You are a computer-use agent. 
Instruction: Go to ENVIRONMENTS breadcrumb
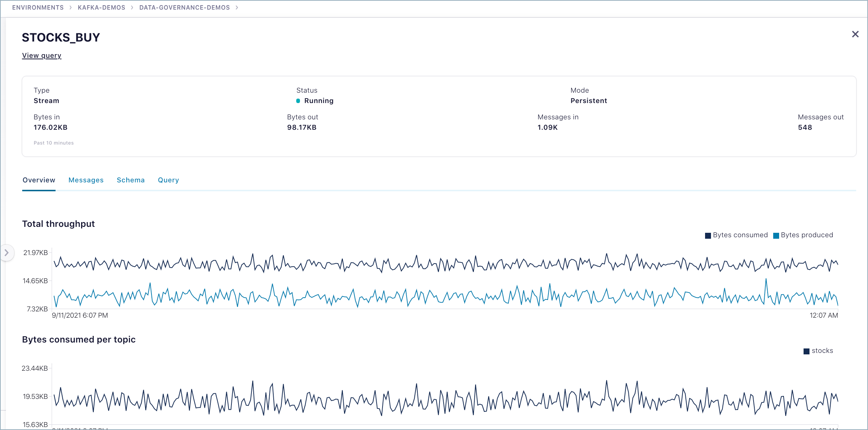(38, 7)
